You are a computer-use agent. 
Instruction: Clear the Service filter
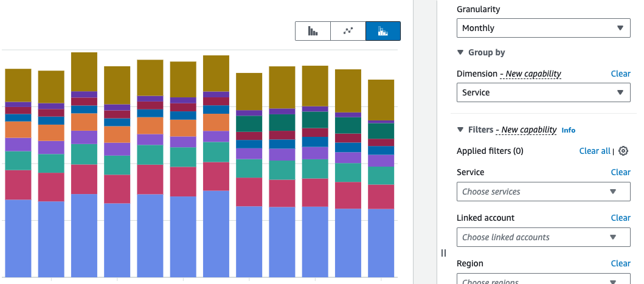coord(621,172)
